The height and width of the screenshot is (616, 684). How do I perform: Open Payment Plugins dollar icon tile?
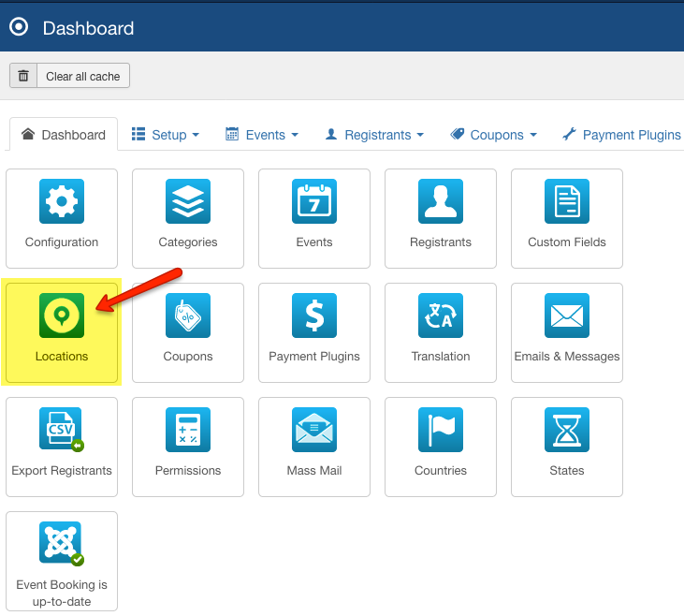coord(314,316)
